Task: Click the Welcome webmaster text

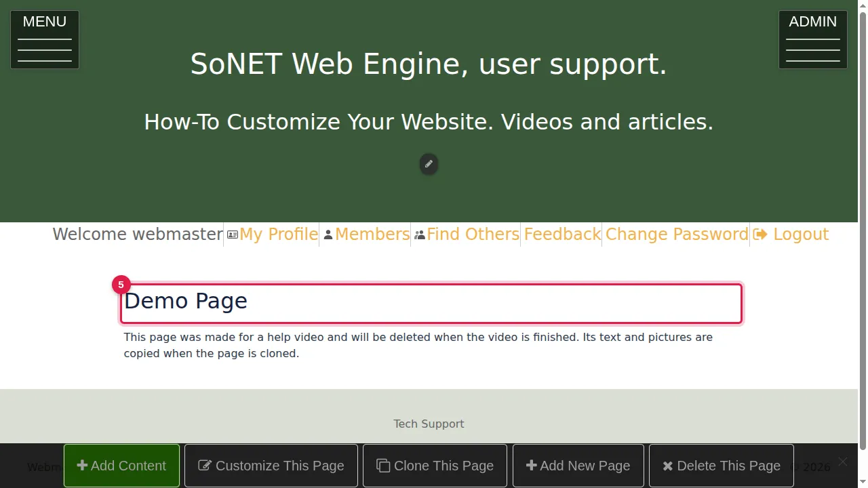Action: pyautogui.click(x=138, y=235)
